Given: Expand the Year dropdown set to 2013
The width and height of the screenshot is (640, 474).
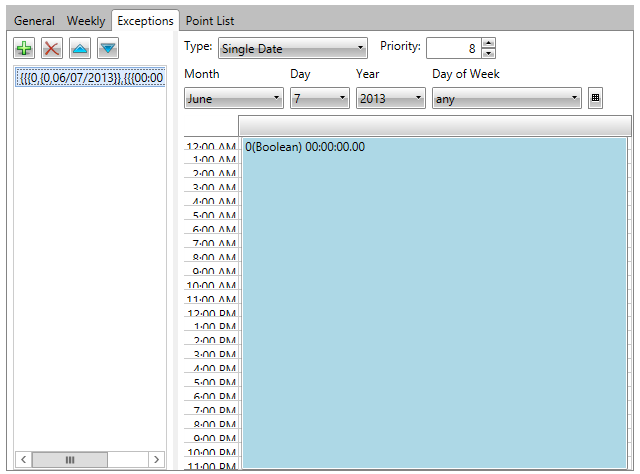Looking at the screenshot, I should [x=391, y=99].
